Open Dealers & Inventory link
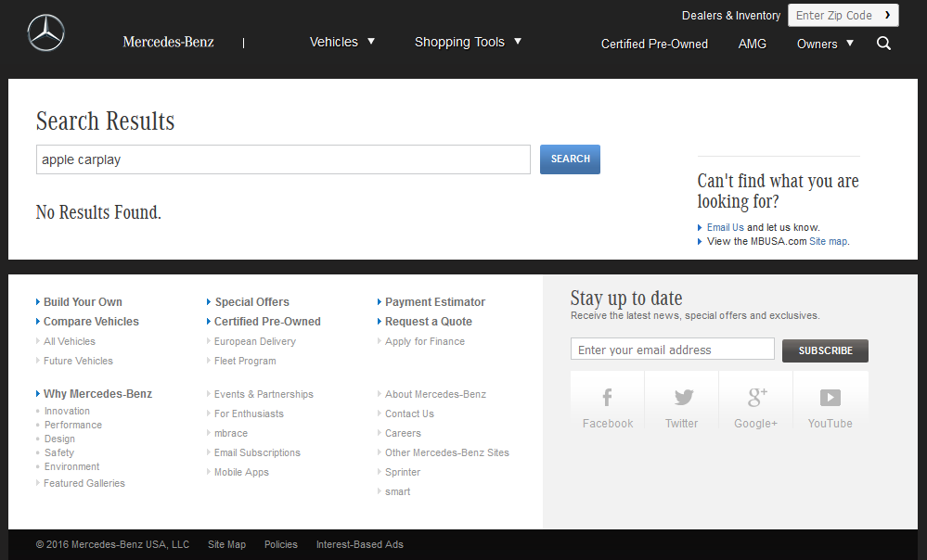Viewport: 927px width, 560px height. pyautogui.click(x=730, y=16)
